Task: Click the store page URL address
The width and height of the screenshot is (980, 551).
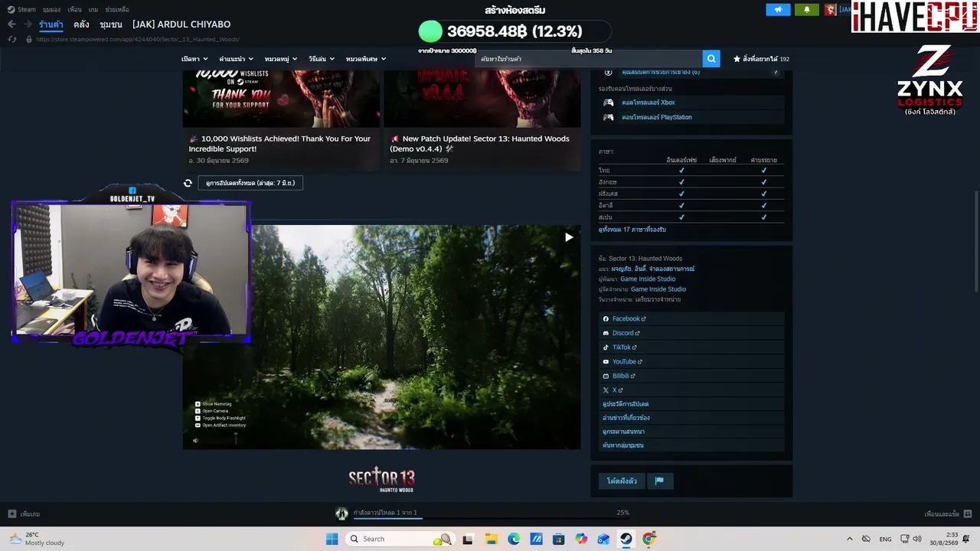Action: point(138,39)
